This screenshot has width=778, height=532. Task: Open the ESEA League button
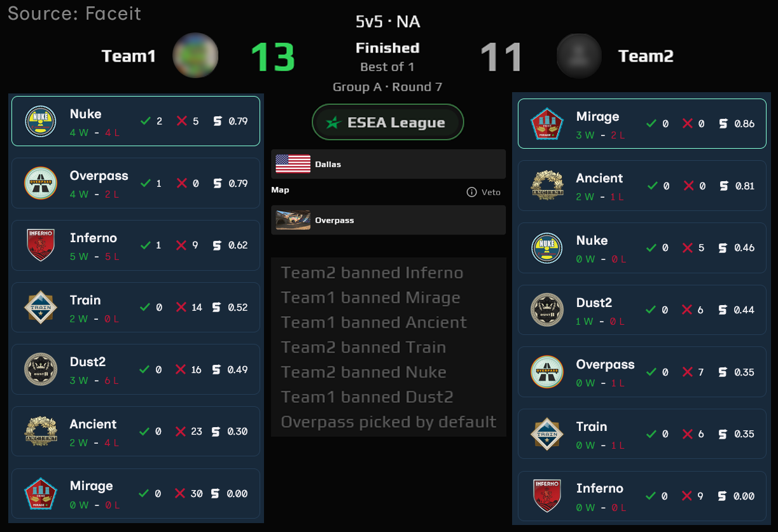click(388, 123)
